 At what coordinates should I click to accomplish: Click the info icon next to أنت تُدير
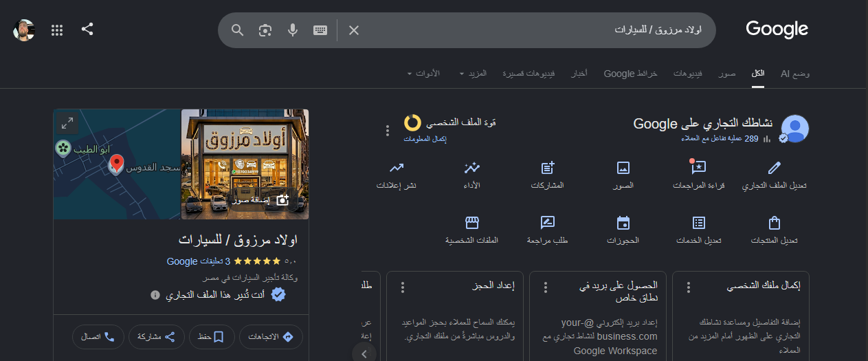(x=155, y=294)
